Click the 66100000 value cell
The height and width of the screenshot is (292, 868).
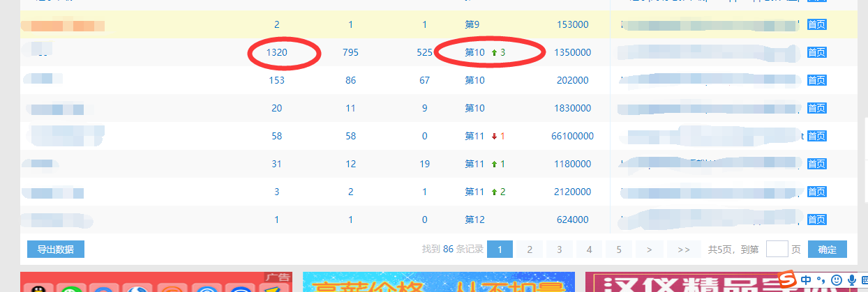point(572,136)
